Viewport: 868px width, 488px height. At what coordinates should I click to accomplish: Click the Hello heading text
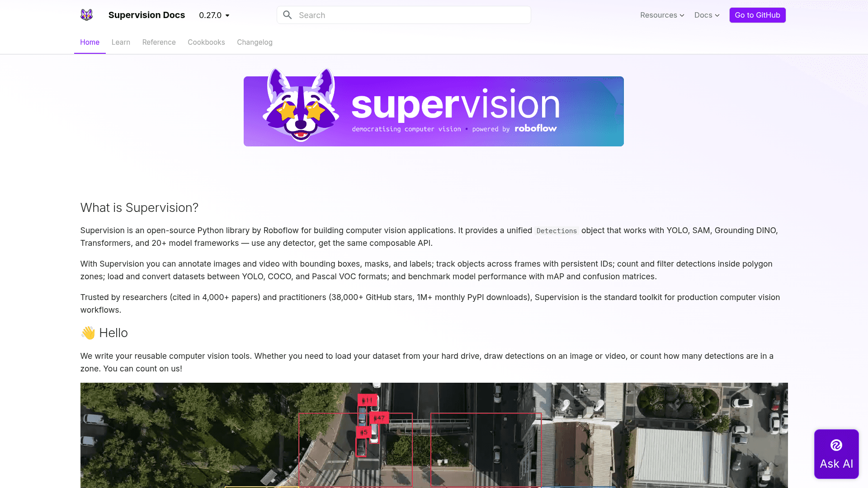[113, 333]
